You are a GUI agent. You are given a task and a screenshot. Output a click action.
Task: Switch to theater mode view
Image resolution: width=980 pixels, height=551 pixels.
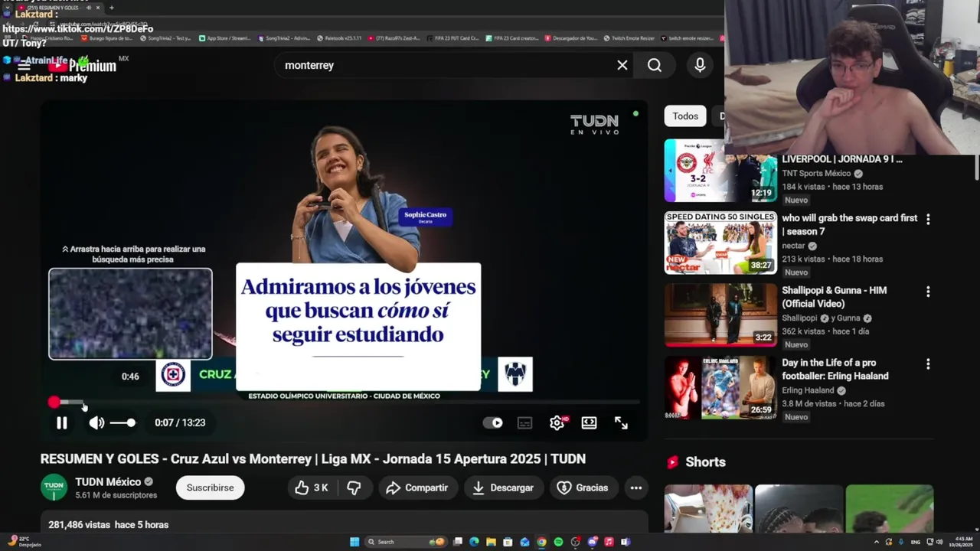click(x=589, y=422)
